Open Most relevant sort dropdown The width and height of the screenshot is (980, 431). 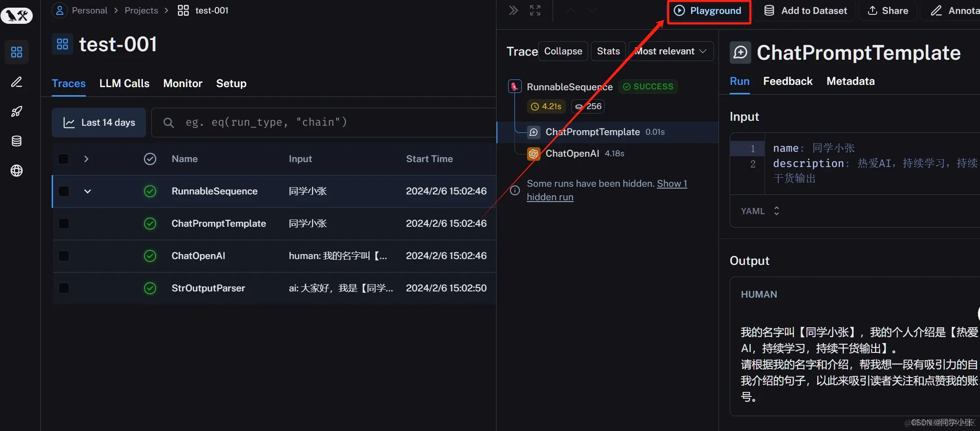pos(671,51)
